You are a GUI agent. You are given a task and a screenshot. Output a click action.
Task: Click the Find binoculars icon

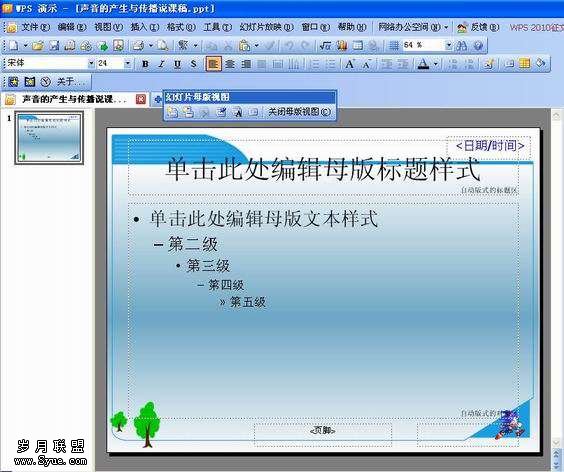[x=462, y=46]
